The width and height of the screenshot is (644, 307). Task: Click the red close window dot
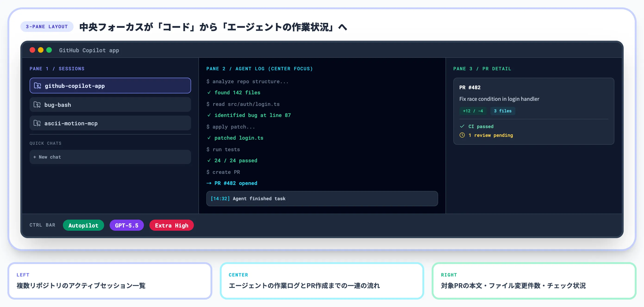(x=32, y=50)
